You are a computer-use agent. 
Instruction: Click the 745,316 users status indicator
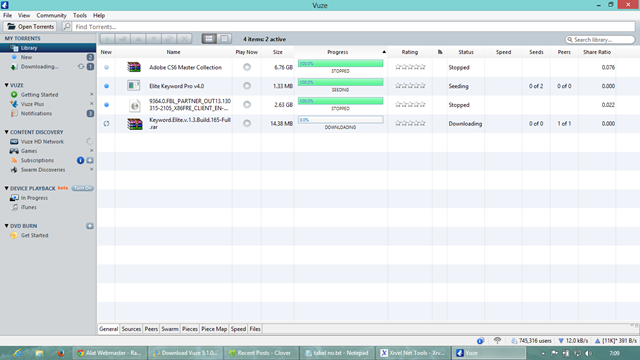(531, 341)
